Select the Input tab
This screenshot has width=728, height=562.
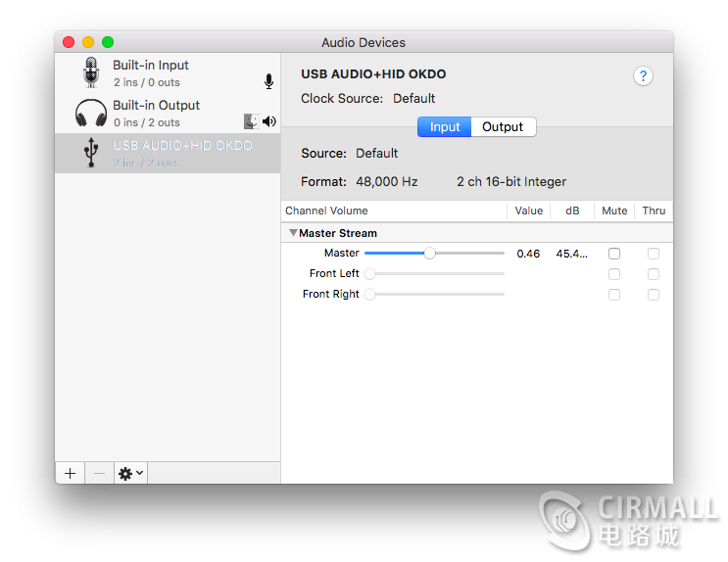(x=445, y=127)
